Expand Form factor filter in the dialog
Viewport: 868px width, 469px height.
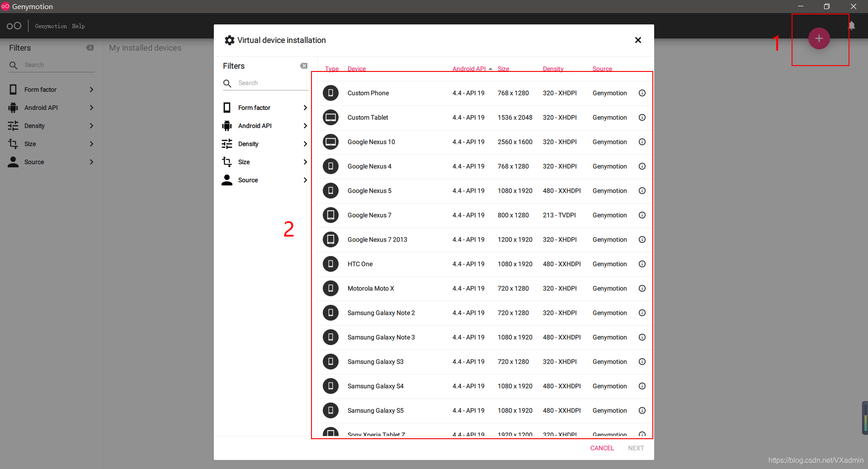tap(265, 108)
